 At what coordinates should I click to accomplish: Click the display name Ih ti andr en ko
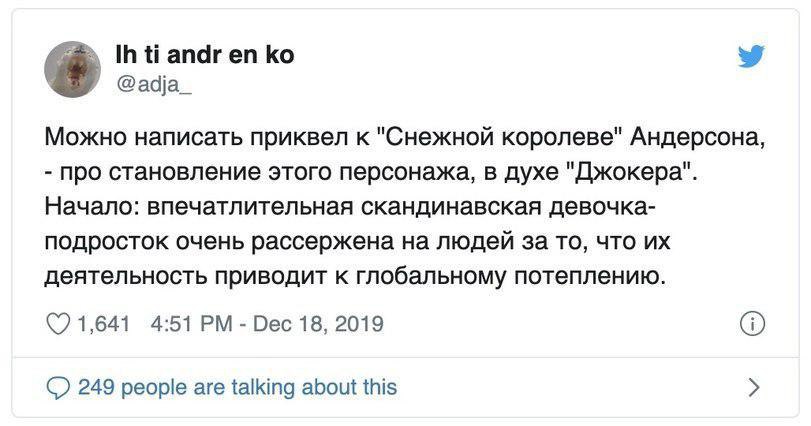tap(205, 55)
